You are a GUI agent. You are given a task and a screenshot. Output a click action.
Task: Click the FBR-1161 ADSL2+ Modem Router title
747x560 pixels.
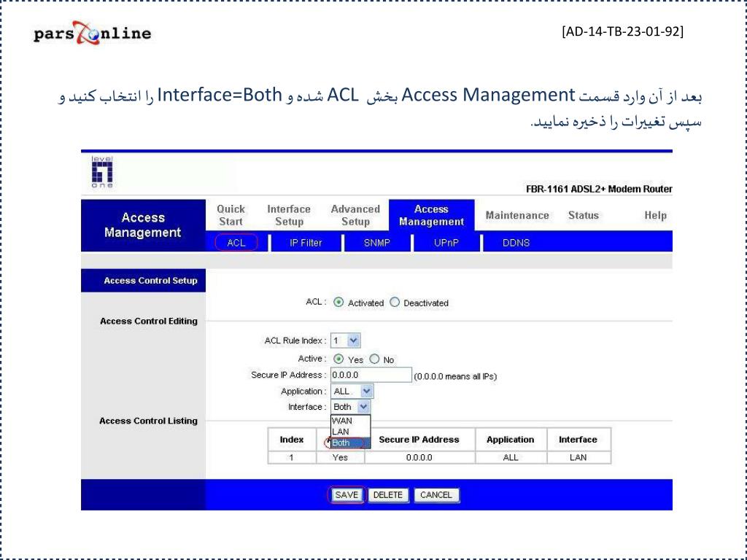coord(599,189)
